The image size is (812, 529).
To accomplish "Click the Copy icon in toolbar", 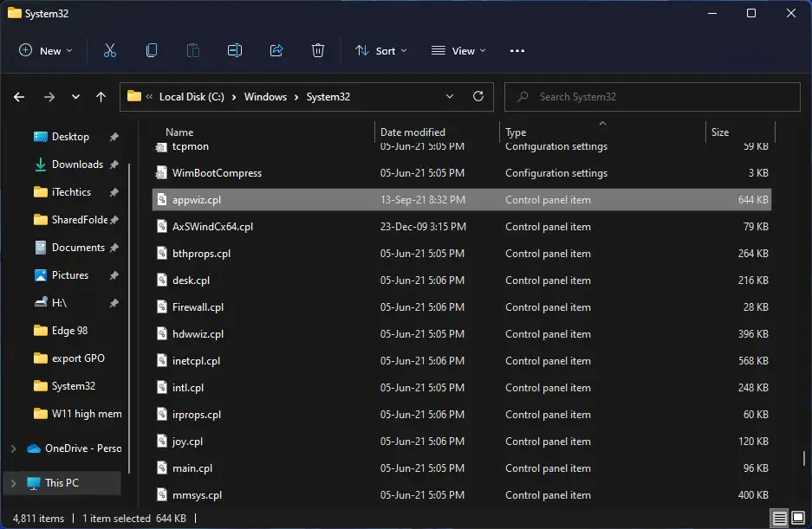I will pos(151,51).
